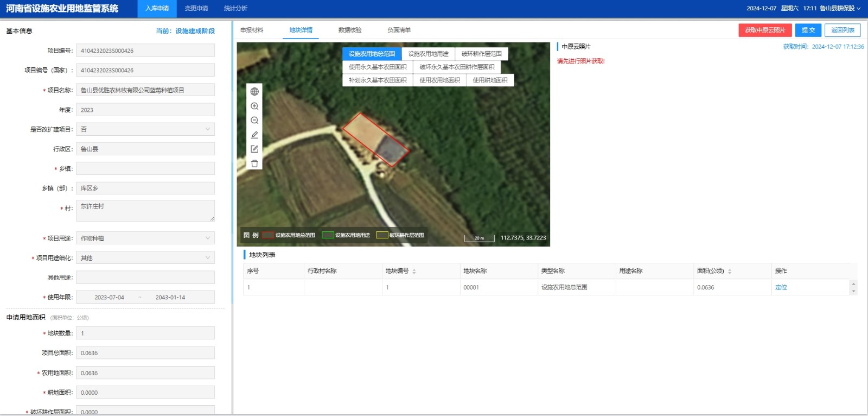Click 获取中原云照片 button

[765, 30]
